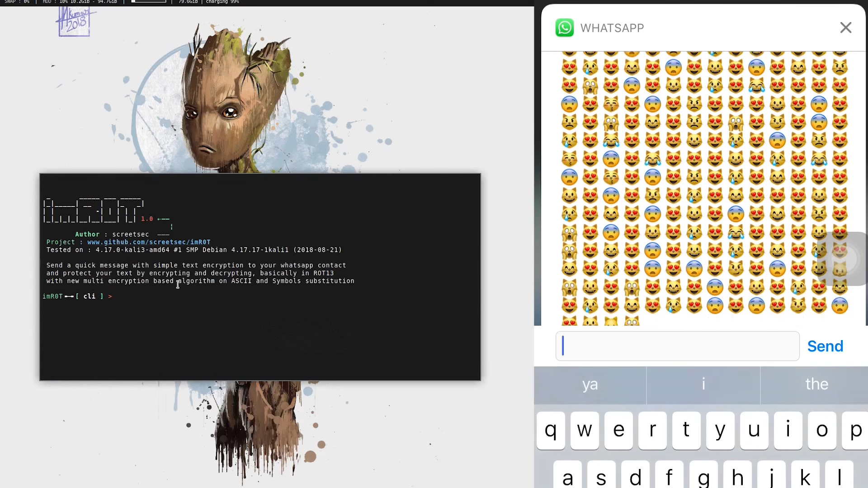Open the github.com/screetsec/imR0T project link in terminal
This screenshot has width=868, height=488.
pos(149,242)
